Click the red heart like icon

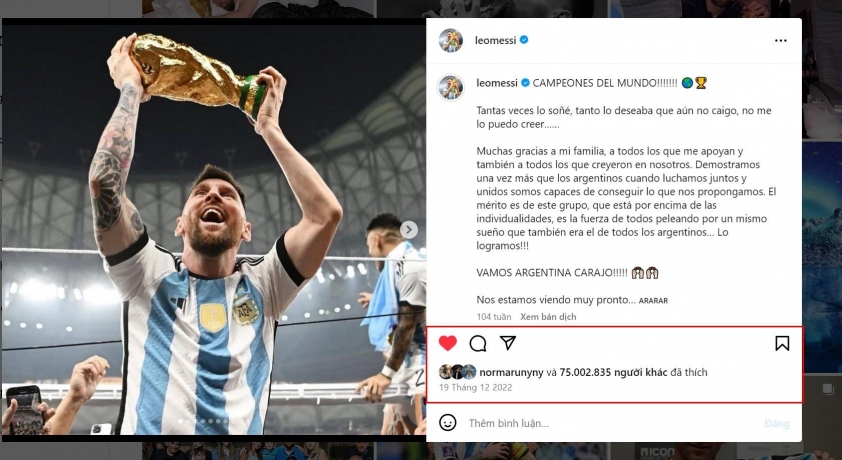coord(447,343)
